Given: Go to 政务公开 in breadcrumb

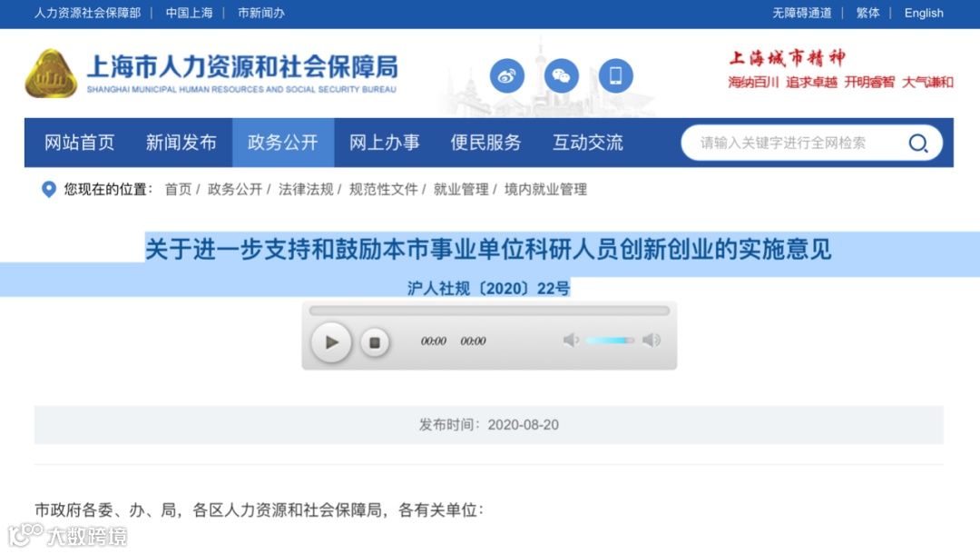Looking at the screenshot, I should 235,190.
